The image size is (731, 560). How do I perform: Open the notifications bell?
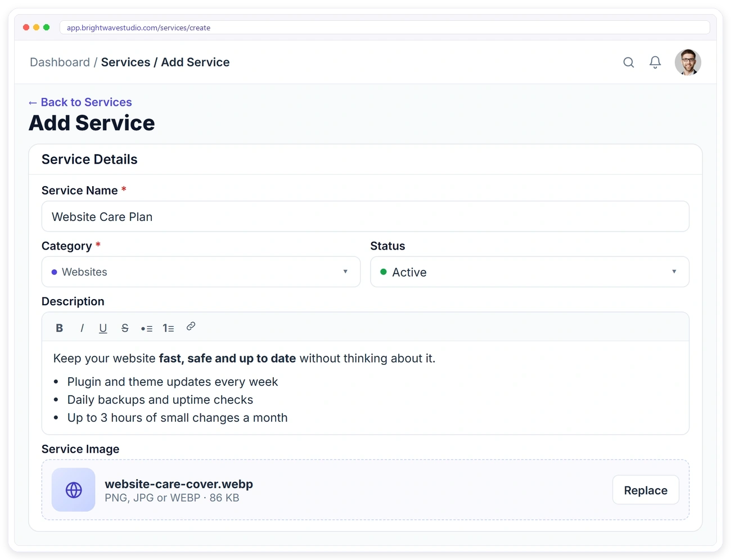pyautogui.click(x=655, y=62)
